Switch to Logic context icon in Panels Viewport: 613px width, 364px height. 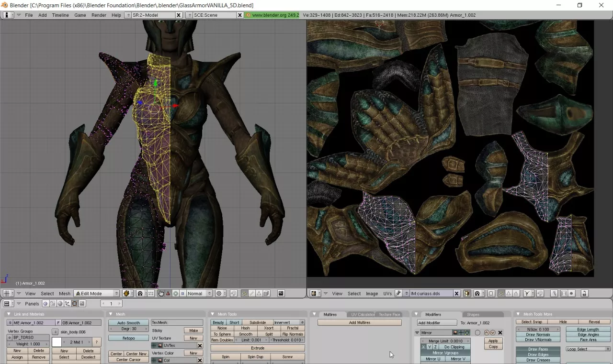point(45,303)
